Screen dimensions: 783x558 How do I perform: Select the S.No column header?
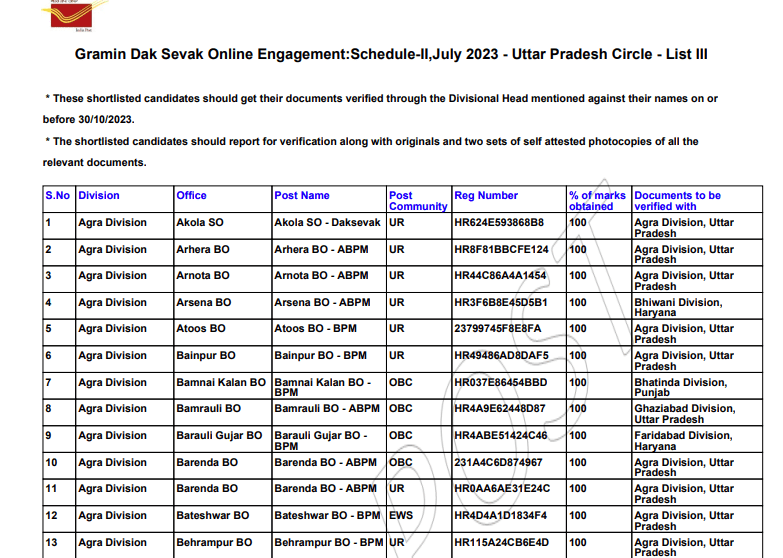coord(58,196)
